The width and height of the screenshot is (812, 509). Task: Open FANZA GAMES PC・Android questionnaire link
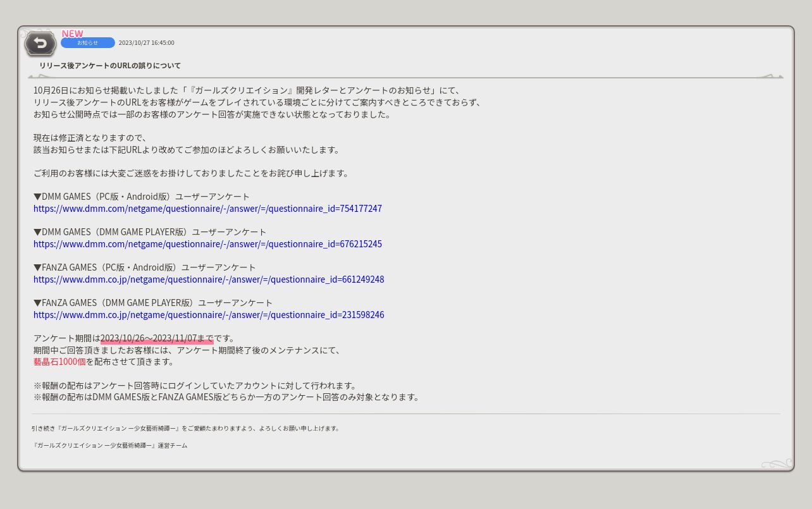click(x=209, y=279)
